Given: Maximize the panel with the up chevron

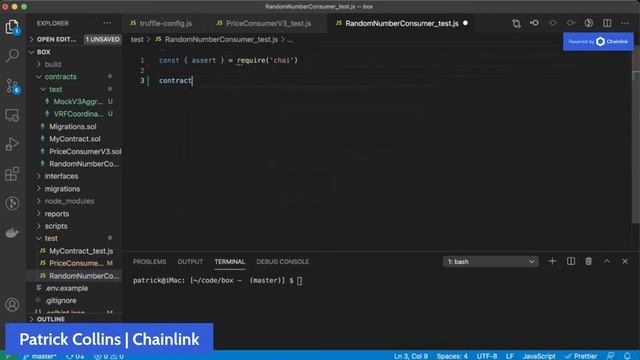Looking at the screenshot, I should [x=607, y=261].
